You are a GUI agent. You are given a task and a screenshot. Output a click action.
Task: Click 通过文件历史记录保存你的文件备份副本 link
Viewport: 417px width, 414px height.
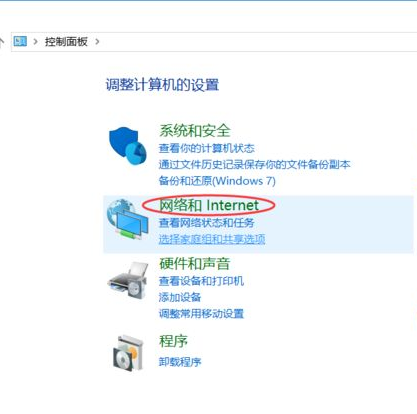tap(254, 164)
